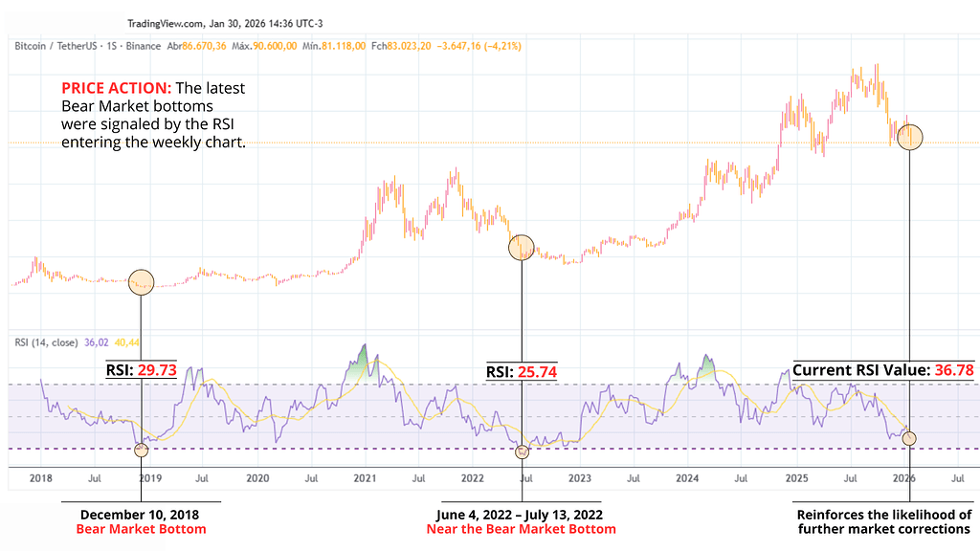Click the RSI: 25.74 annotation label
Image resolution: width=980 pixels, height=551 pixels.
522,370
